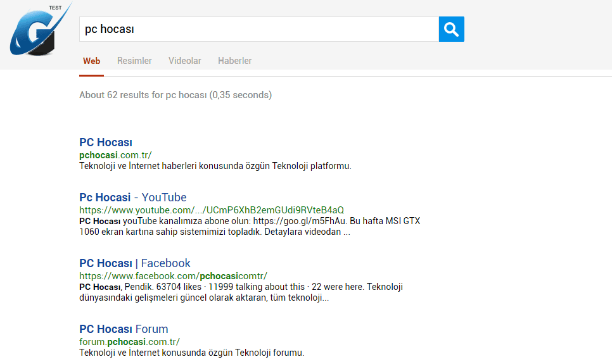612x364 pixels.
Task: Switch to the Resimler tab
Action: tap(134, 61)
